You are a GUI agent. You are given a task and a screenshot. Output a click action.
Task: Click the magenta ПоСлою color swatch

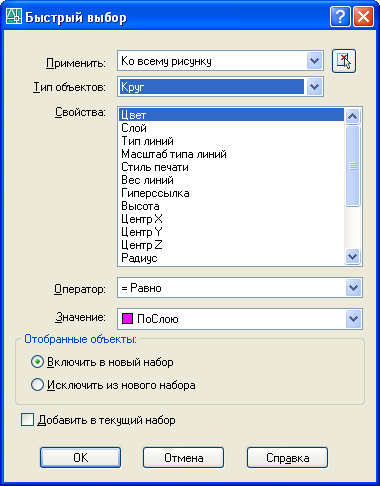coord(127,319)
